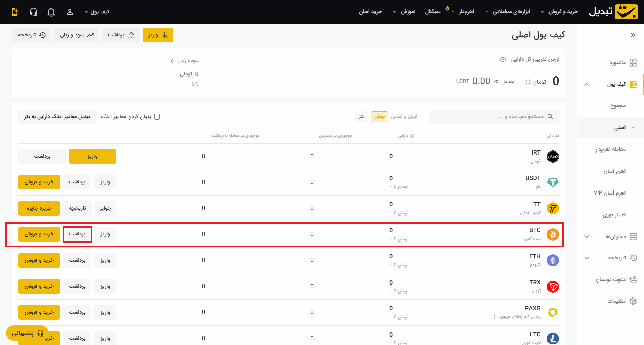Click the info icon next to تومان

528,82
